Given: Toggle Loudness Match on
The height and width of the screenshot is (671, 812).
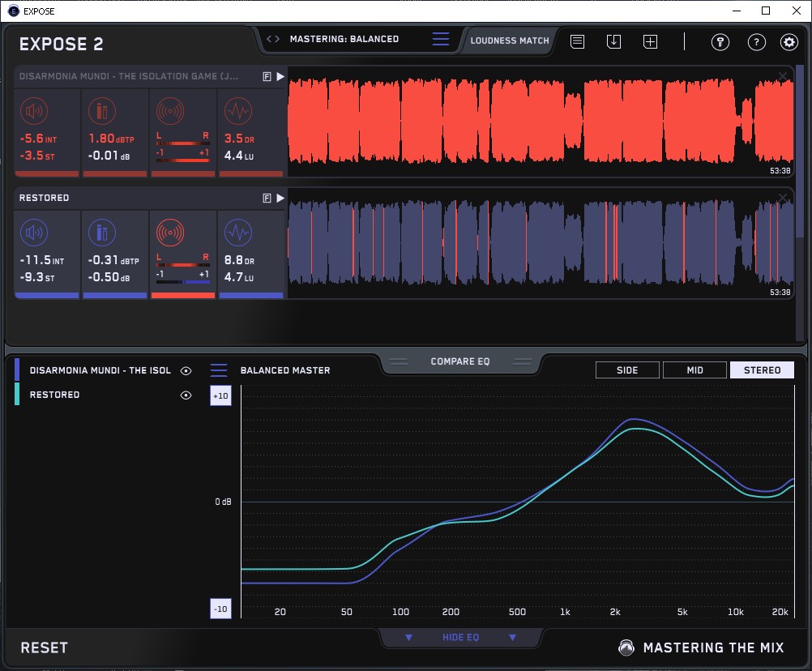Looking at the screenshot, I should click(509, 40).
